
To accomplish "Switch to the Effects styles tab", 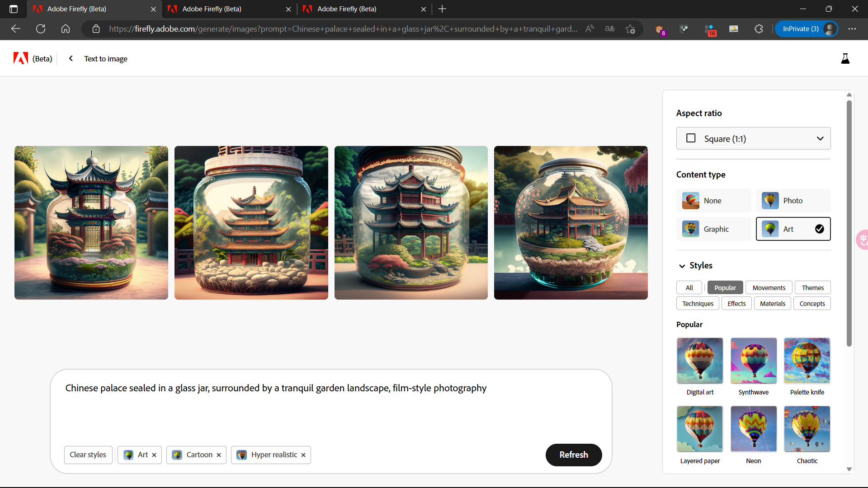I will pos(736,304).
